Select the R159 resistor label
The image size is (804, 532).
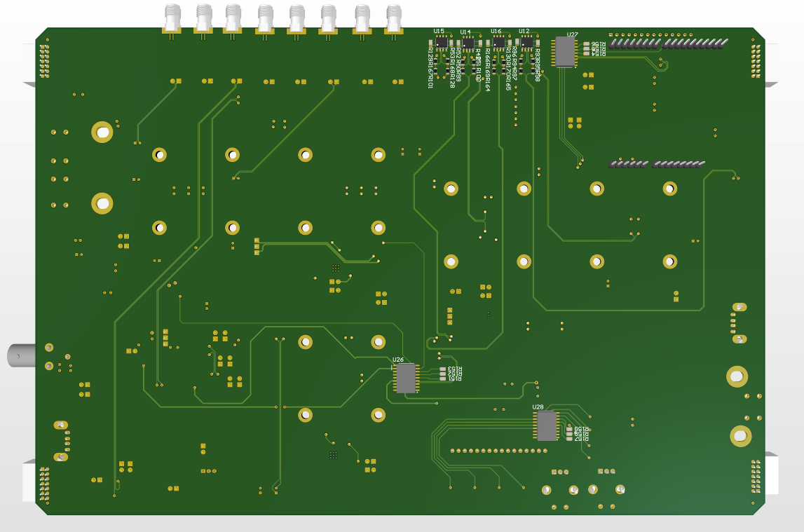pos(582,429)
